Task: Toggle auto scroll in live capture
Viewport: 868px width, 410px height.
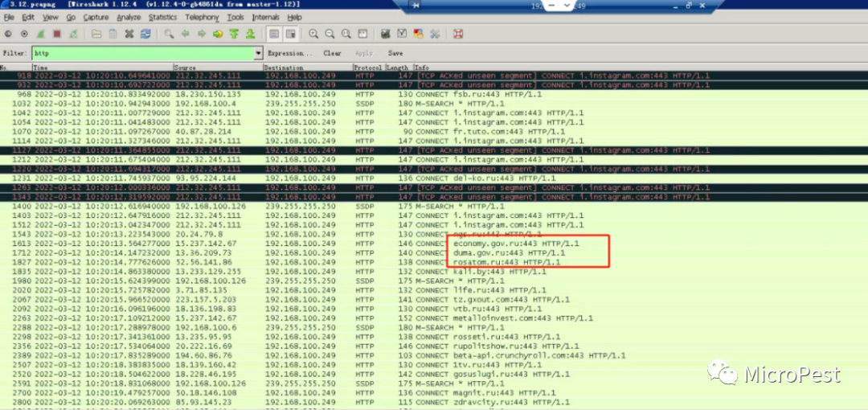Action: coord(290,35)
